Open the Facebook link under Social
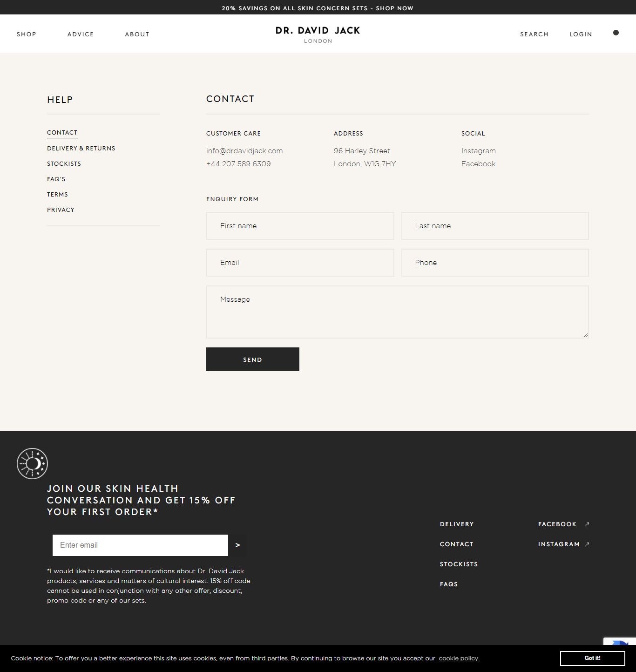 [x=479, y=164]
